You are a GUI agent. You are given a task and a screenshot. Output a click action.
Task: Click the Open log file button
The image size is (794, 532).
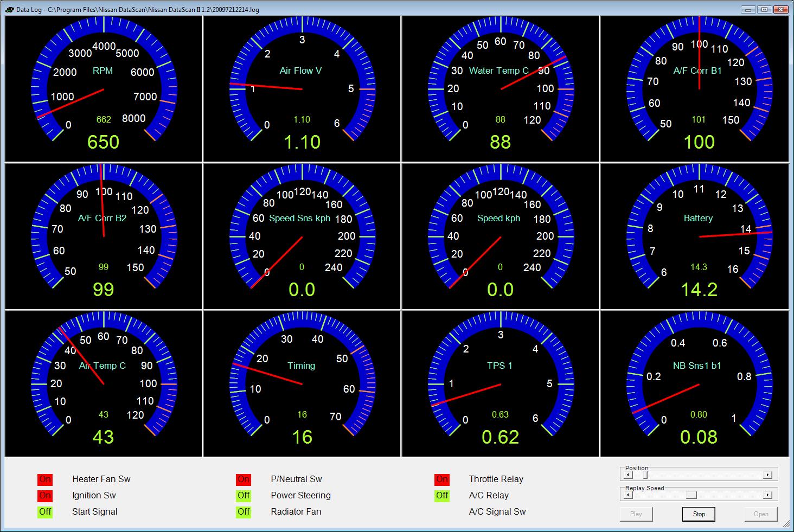[760, 514]
